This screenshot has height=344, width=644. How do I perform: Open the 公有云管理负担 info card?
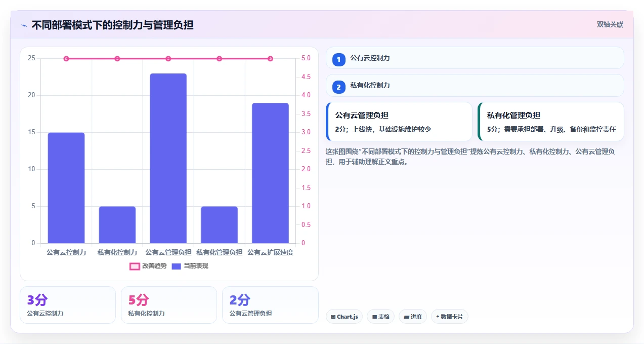coord(399,122)
